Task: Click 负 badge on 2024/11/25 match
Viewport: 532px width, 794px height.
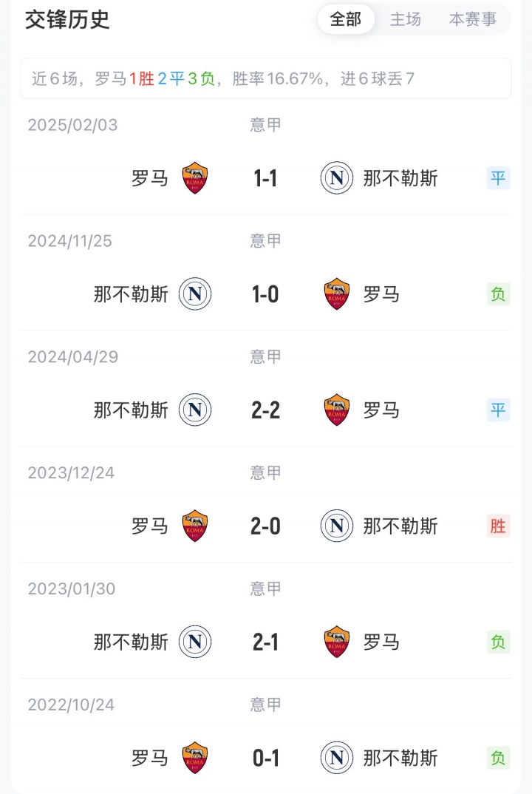Action: point(499,294)
